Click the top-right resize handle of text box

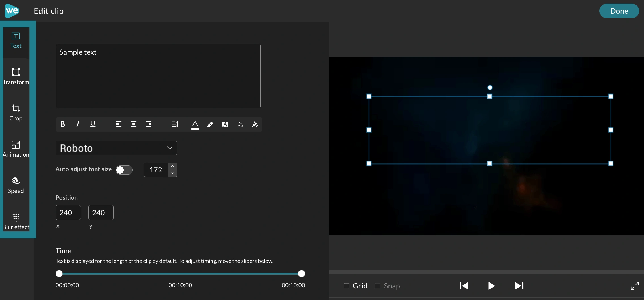[611, 96]
